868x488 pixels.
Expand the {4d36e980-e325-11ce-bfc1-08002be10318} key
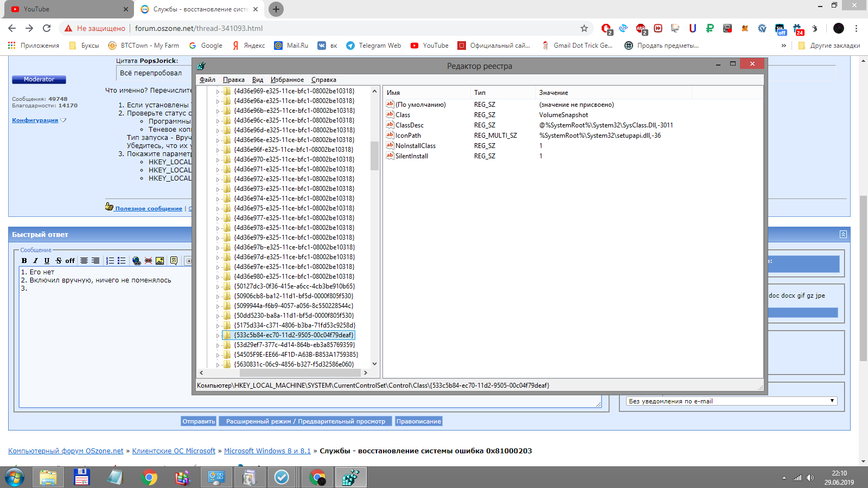(x=218, y=277)
